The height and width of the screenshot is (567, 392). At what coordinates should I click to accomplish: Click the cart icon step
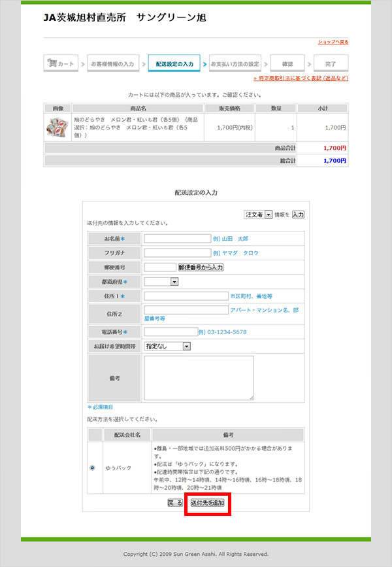(61, 64)
